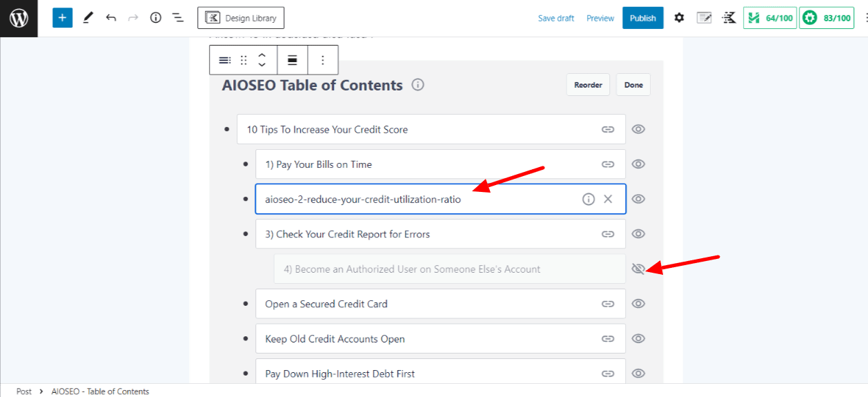Open the block alignment dropdown
The image size is (868, 397).
pyautogui.click(x=293, y=60)
